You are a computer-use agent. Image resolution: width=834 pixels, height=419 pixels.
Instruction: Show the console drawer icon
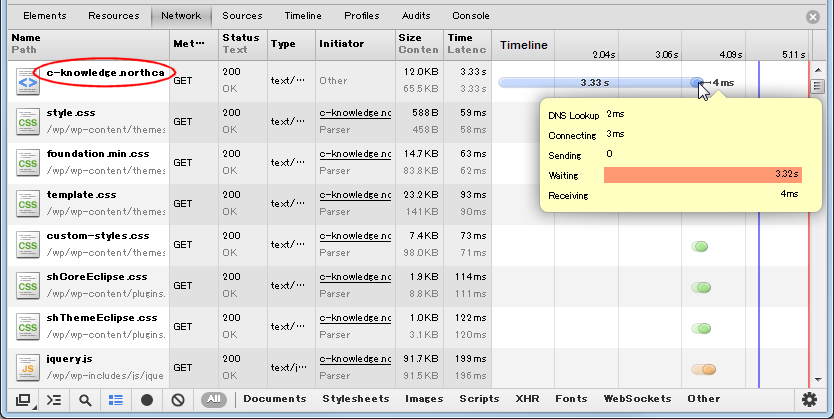tap(54, 400)
